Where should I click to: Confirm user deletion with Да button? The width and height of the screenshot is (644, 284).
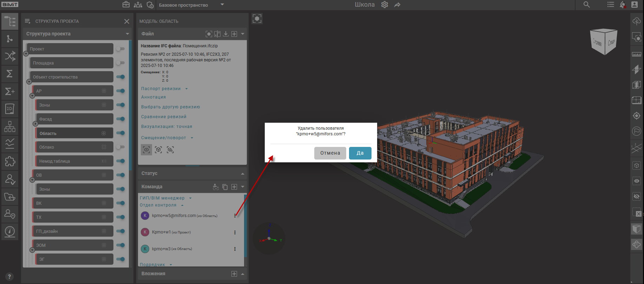pos(360,153)
